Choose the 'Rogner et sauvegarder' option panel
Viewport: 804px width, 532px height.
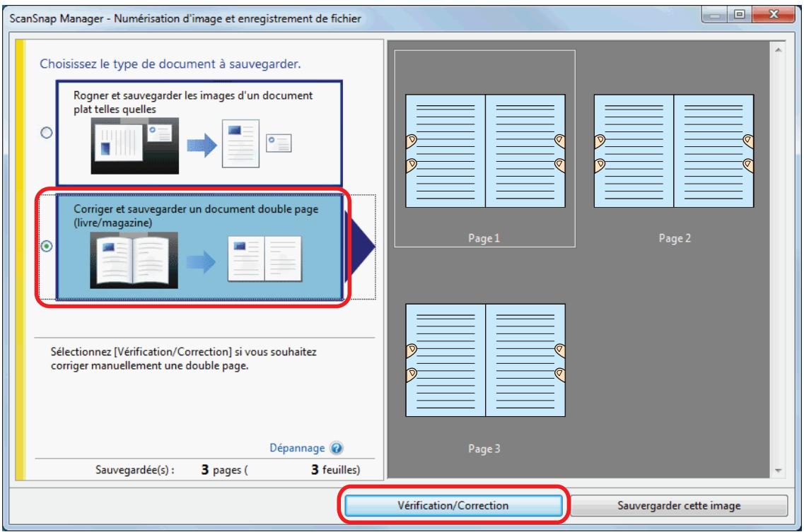199,133
